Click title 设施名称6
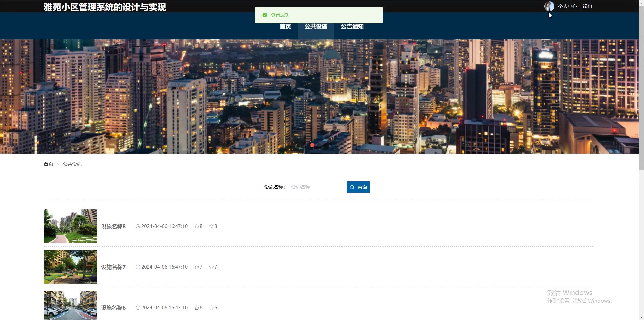 [113, 308]
